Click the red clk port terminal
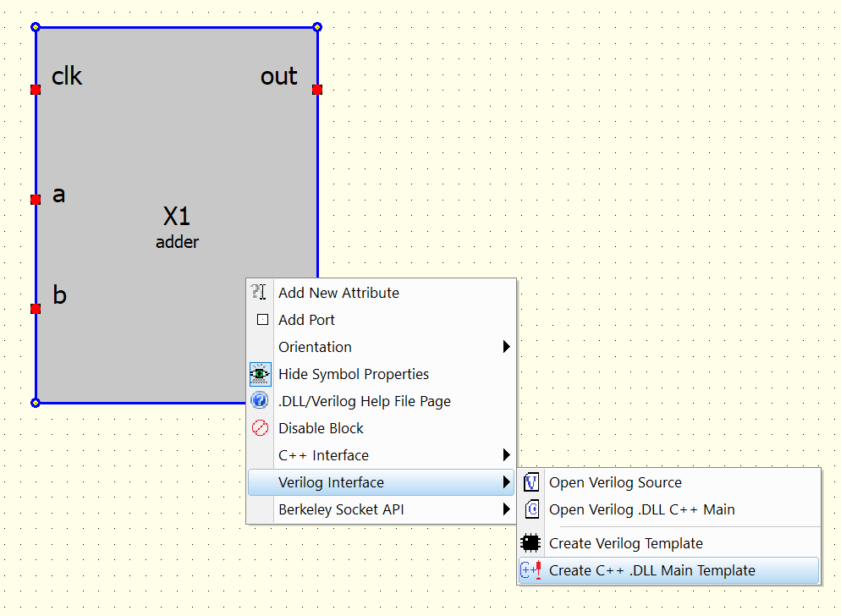The width and height of the screenshot is (841, 616). coord(36,90)
